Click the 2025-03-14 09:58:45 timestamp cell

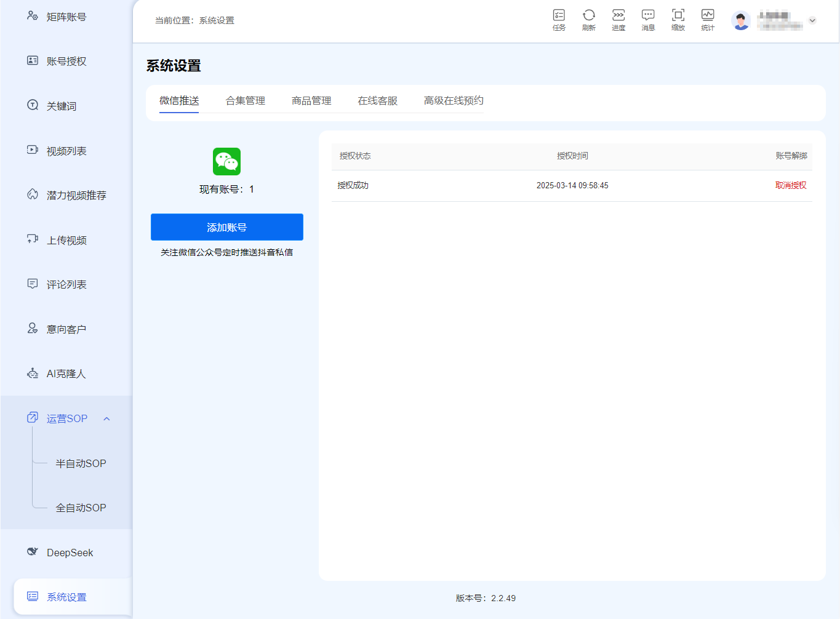pos(572,185)
